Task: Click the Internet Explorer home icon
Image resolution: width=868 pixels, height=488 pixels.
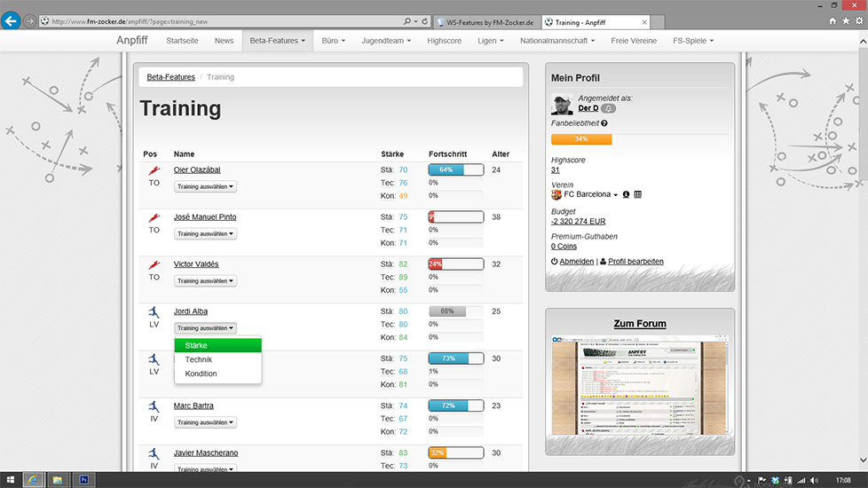Action: tap(833, 20)
